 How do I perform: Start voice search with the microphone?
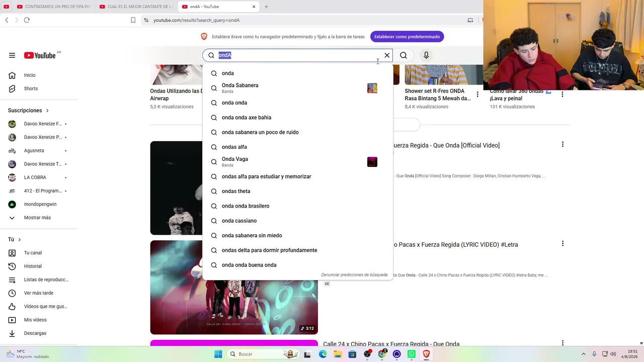tap(426, 55)
